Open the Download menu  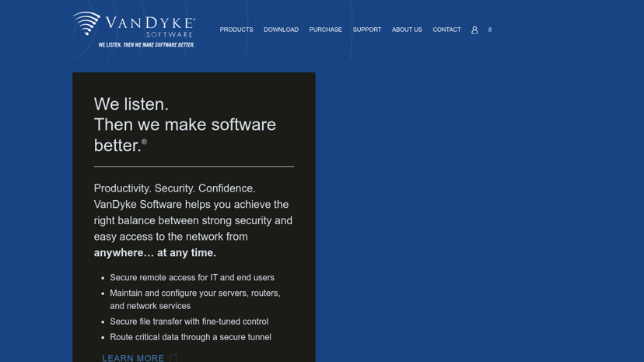(281, 30)
